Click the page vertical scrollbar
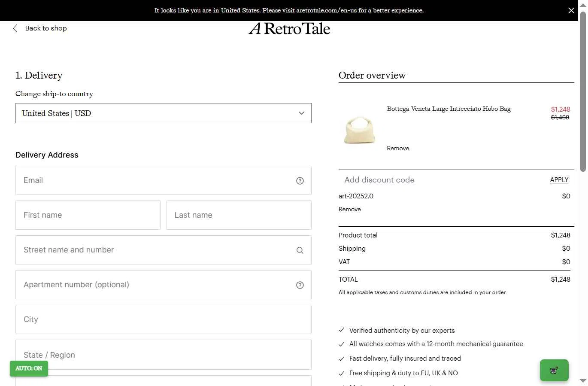Image resolution: width=588 pixels, height=386 pixels. pos(583,91)
